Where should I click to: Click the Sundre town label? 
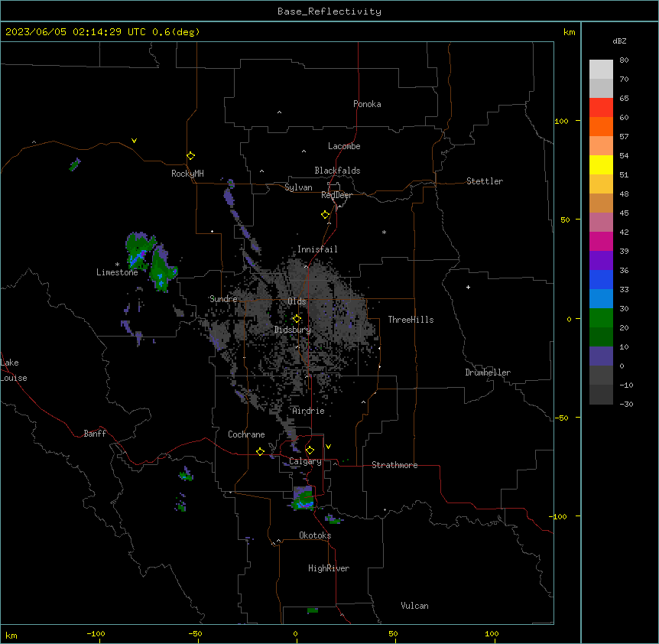tap(223, 299)
